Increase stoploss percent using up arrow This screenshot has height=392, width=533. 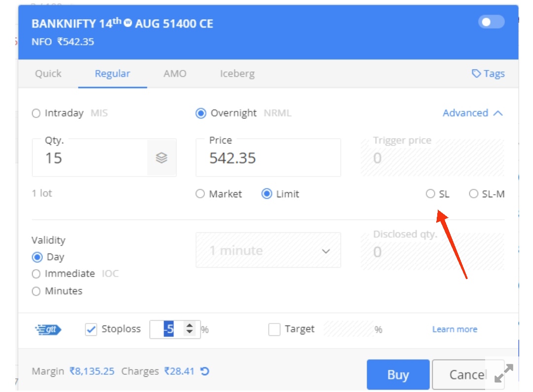click(190, 325)
